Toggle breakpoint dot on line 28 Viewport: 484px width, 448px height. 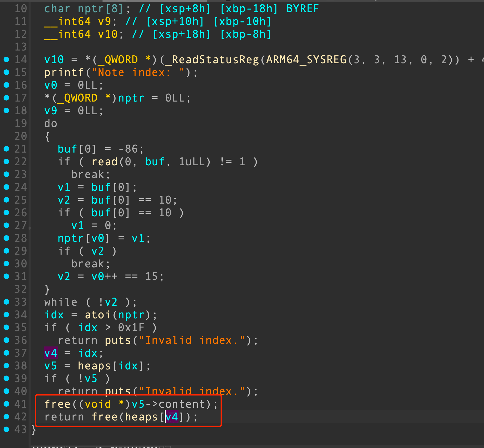pyautogui.click(x=6, y=238)
